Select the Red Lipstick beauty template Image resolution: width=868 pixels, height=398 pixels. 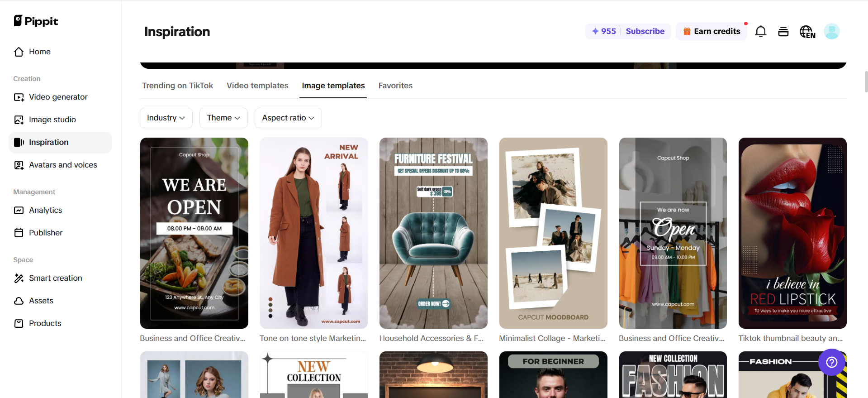[792, 233]
